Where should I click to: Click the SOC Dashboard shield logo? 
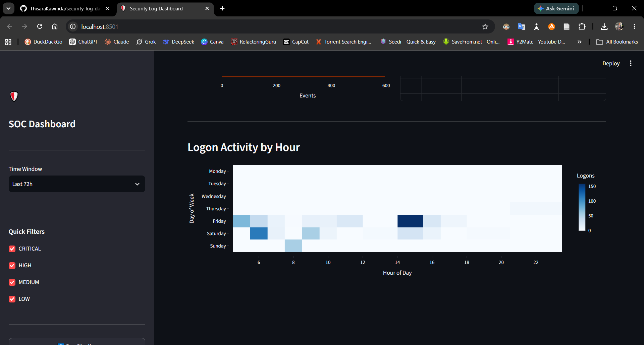14,96
